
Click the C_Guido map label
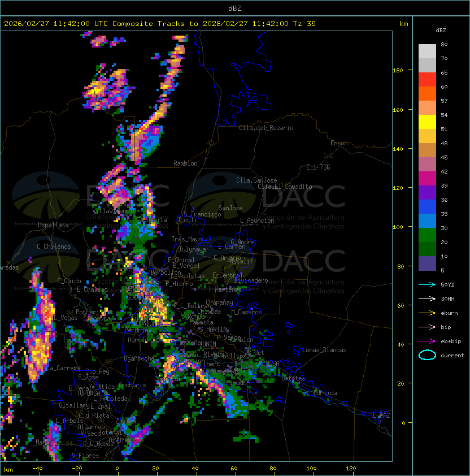(x=69, y=281)
